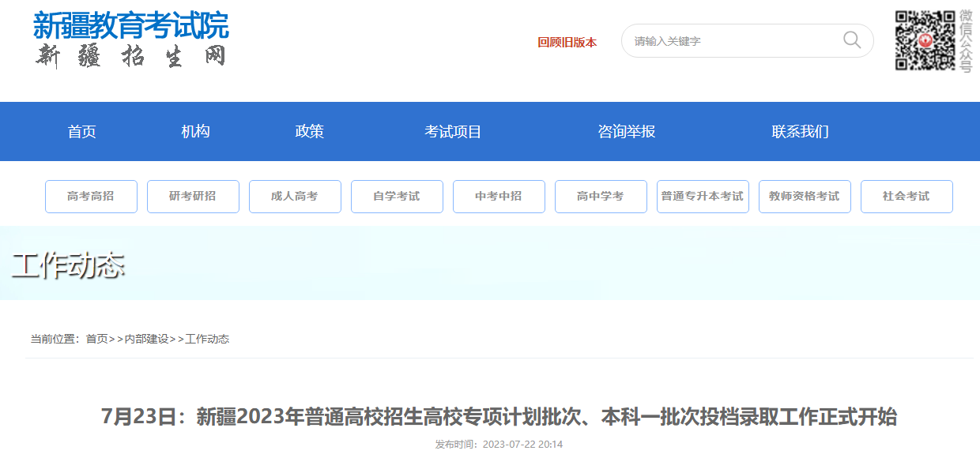Click the 新疆教育考试院 site logo

(131, 25)
